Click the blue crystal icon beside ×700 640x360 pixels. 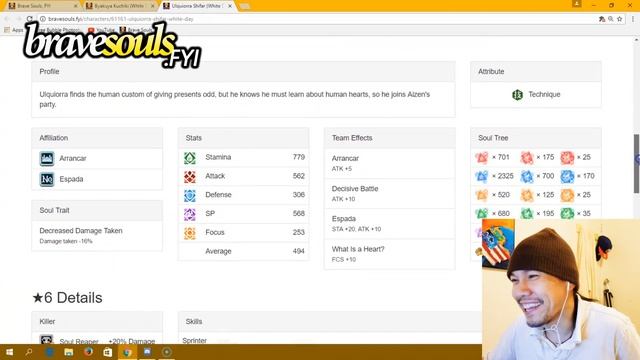[x=527, y=176]
